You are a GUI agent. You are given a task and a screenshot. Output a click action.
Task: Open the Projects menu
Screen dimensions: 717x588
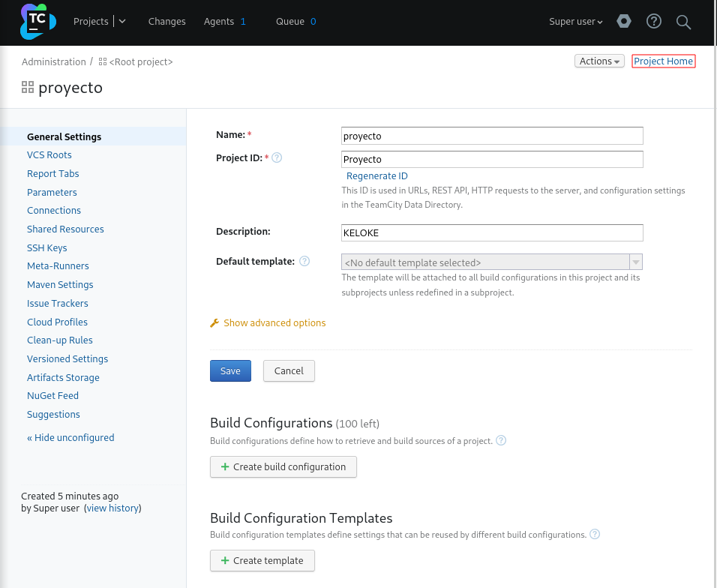click(91, 22)
